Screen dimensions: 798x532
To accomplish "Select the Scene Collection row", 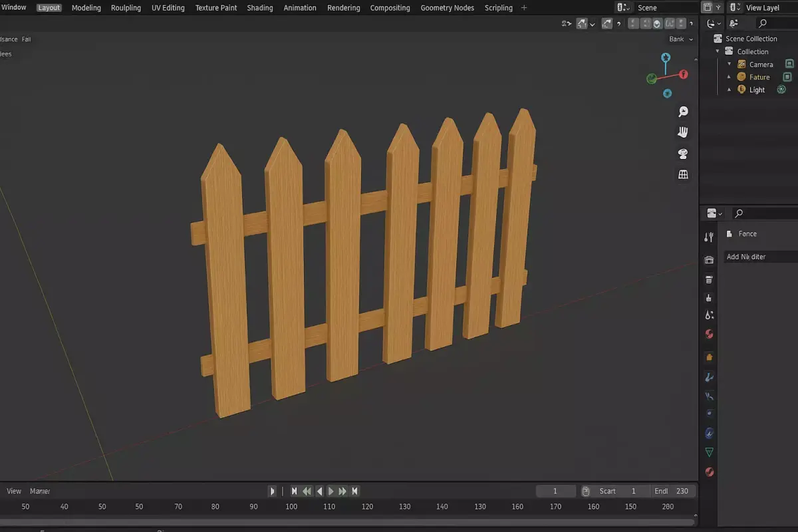I will pos(751,39).
